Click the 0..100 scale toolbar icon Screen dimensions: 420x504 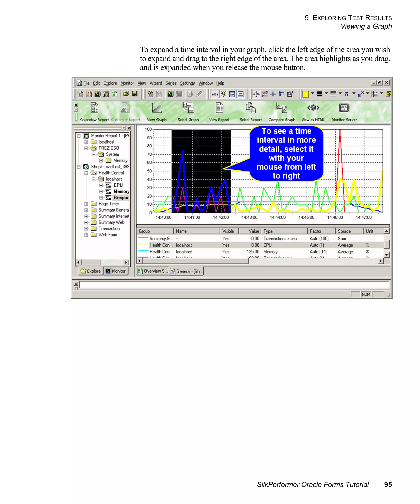(x=256, y=94)
